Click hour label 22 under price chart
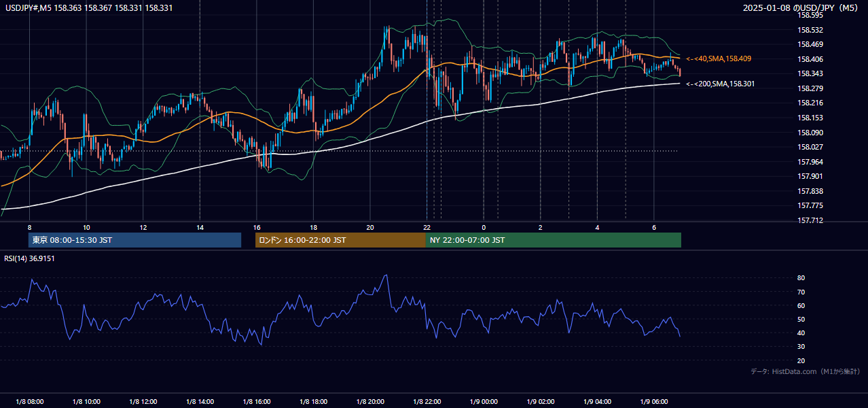 coord(427,227)
